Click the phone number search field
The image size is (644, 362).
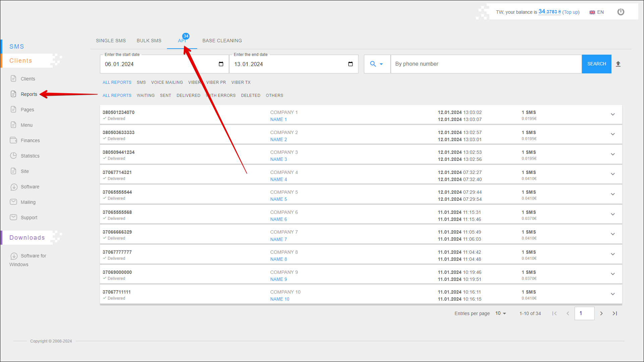[486, 64]
